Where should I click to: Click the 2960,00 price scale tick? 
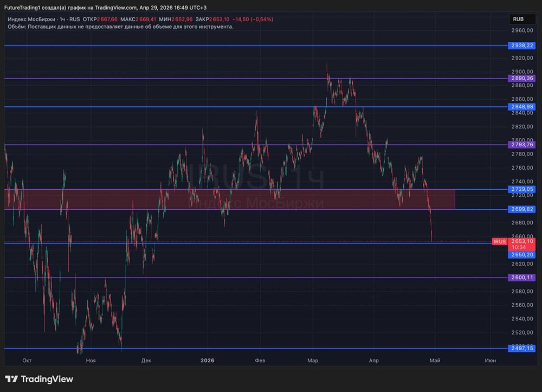pos(522,30)
